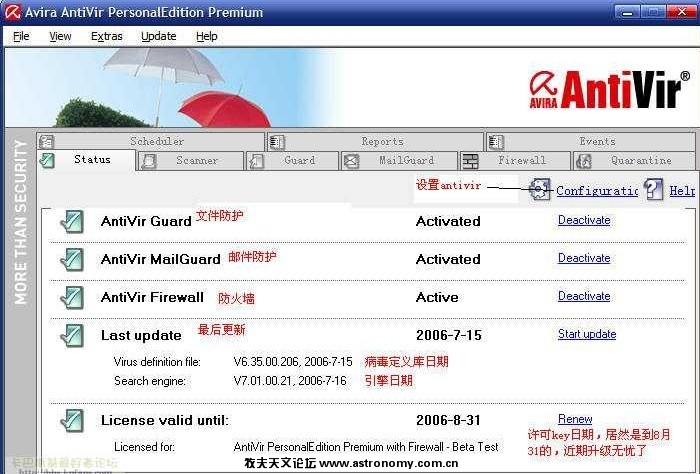Open the Configuration link
700x474 pixels.
[597, 191]
